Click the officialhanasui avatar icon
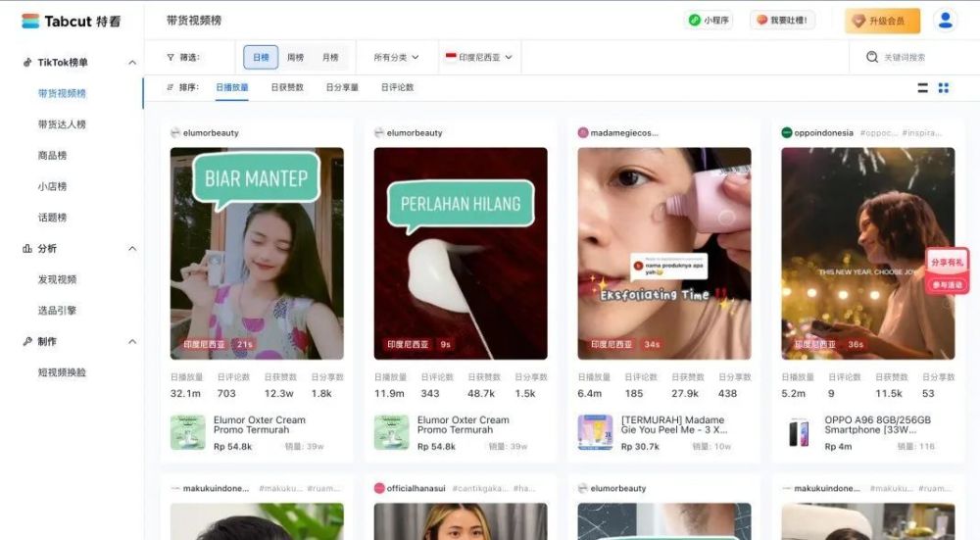Image resolution: width=980 pixels, height=540 pixels. click(x=379, y=488)
